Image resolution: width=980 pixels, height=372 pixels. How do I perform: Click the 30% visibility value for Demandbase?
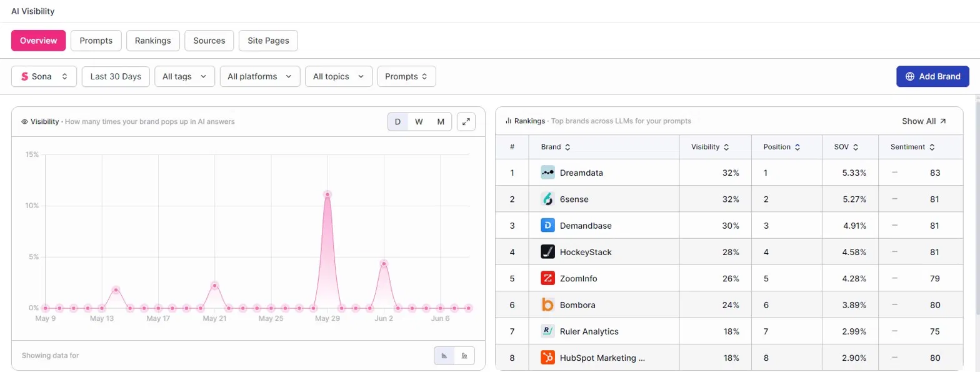[731, 225]
